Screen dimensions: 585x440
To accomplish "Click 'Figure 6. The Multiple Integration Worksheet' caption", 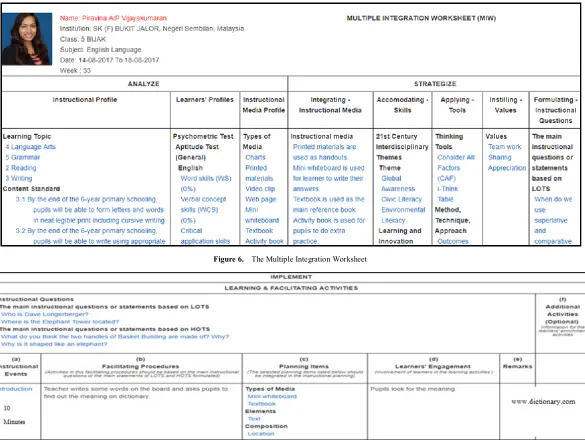I will (290, 259).
